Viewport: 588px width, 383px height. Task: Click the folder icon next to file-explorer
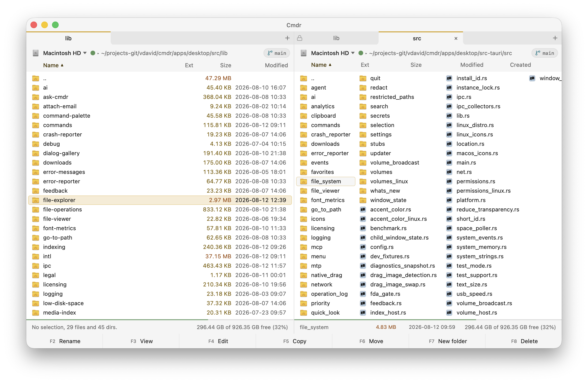[x=36, y=200]
